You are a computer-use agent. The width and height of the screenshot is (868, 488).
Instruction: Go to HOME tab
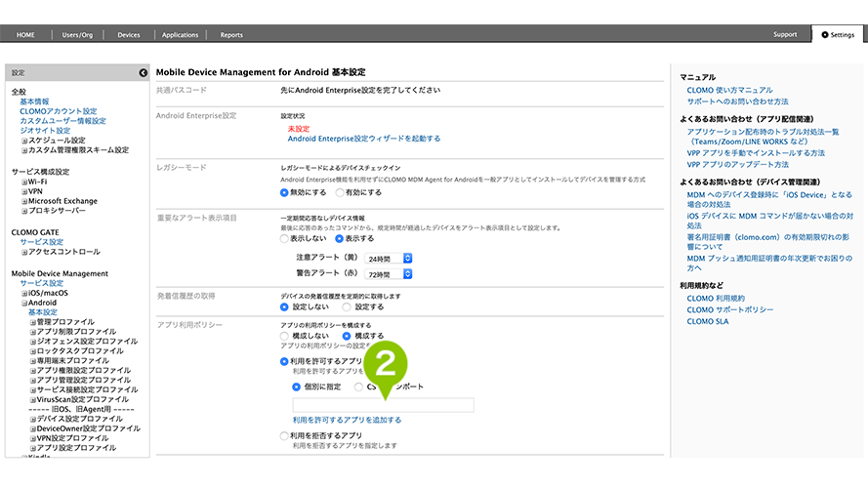point(25,34)
